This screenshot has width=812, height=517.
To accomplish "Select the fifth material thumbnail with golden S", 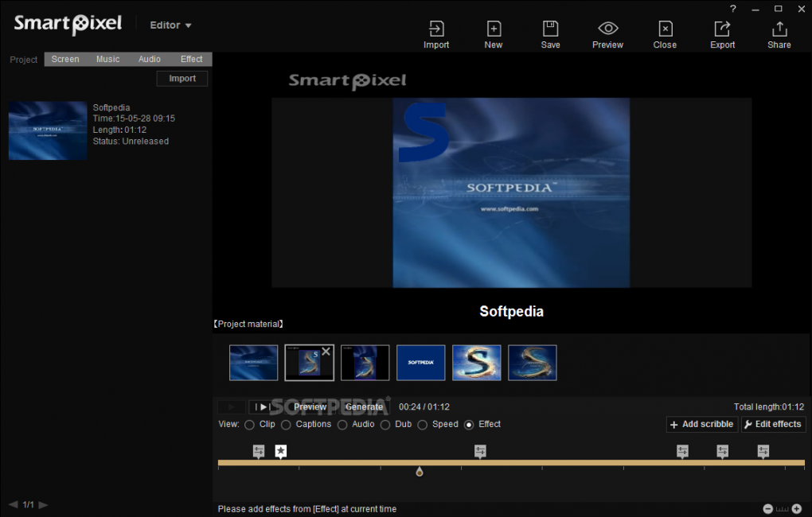I will point(476,363).
